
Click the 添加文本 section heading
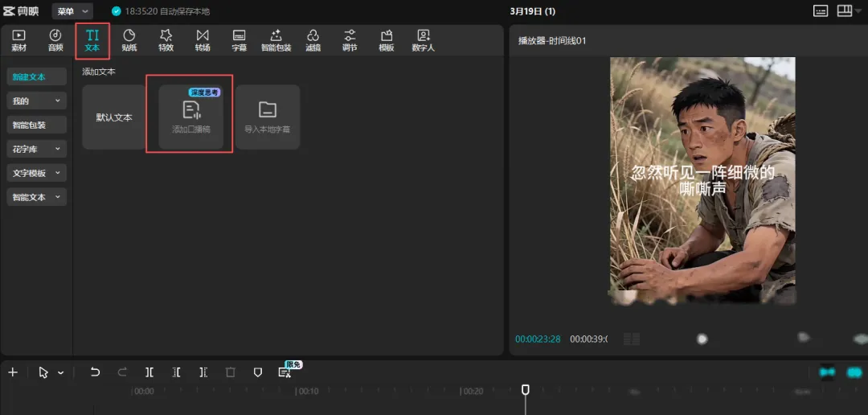coord(99,72)
